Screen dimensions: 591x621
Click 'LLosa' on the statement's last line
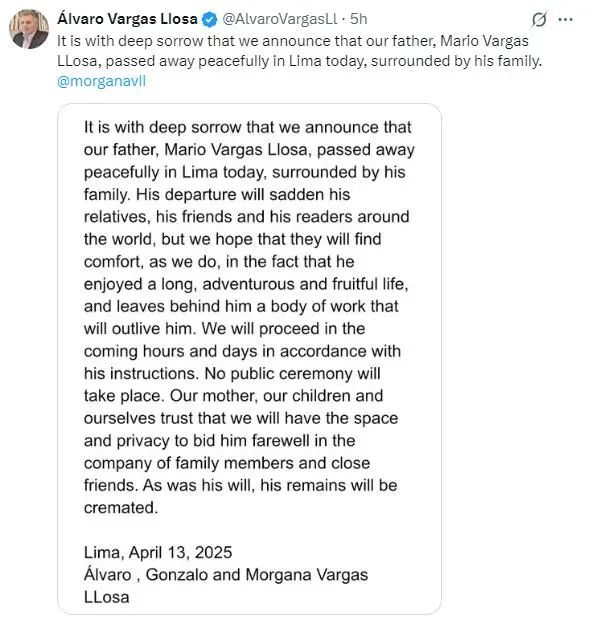(x=107, y=597)
